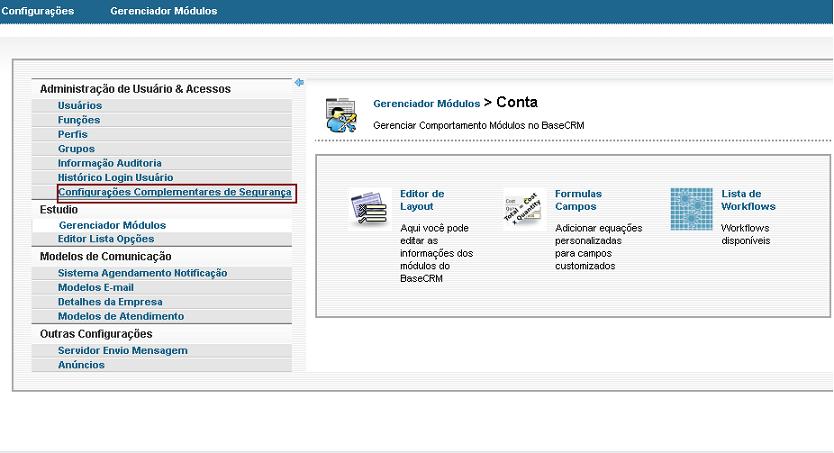Select Editor Lista Opções in Estudio
This screenshot has height=453, width=834.
[x=106, y=239]
